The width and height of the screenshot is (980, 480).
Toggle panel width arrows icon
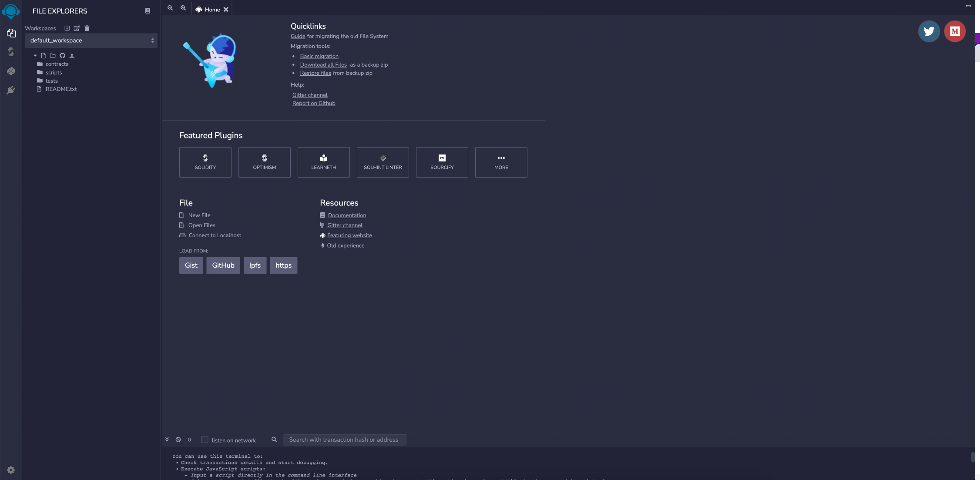[968, 6]
